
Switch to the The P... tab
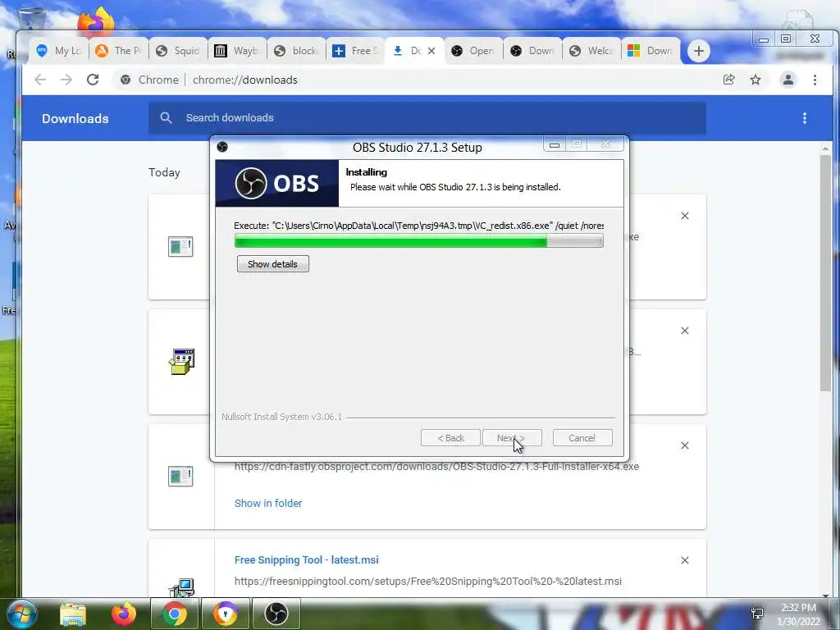coord(118,51)
